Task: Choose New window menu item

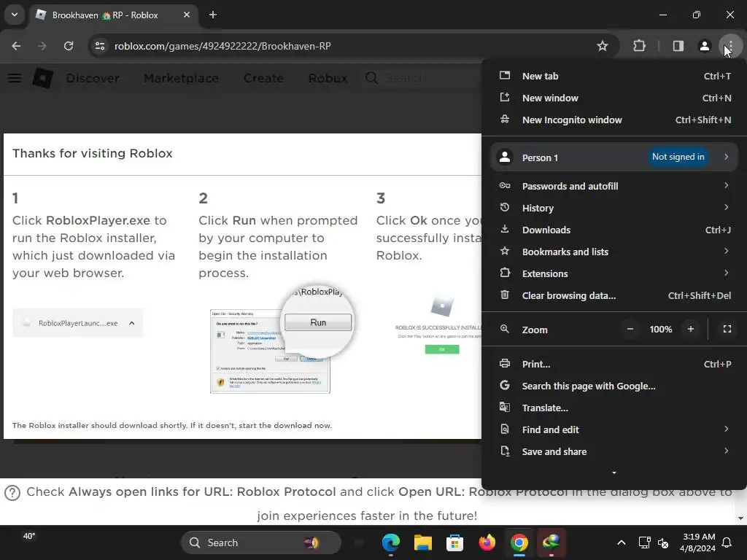Action: pos(614,98)
